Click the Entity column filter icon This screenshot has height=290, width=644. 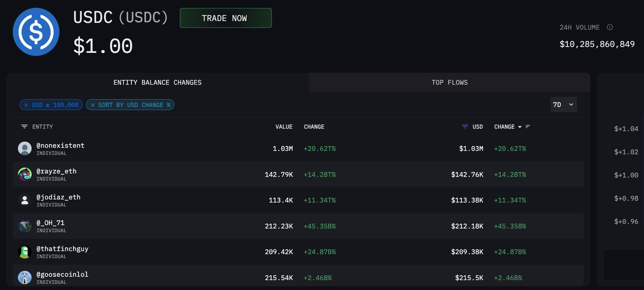24,126
